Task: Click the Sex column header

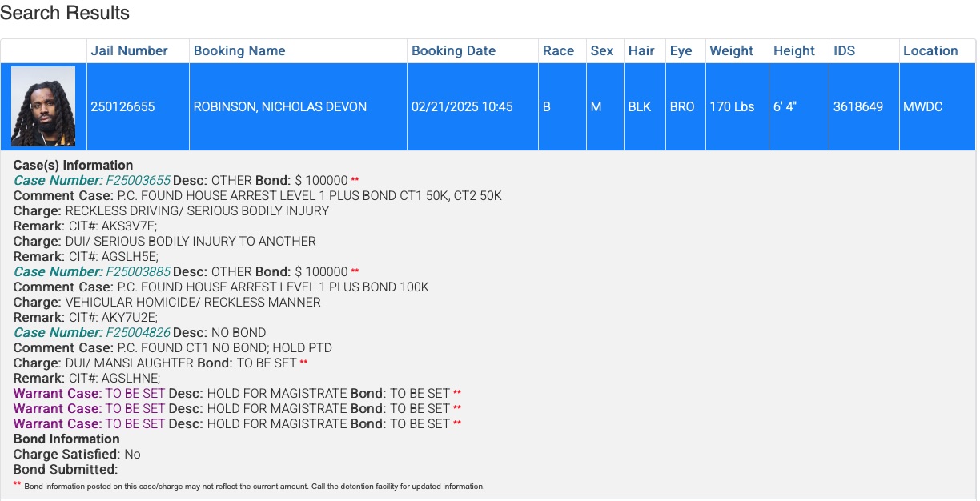Action: [602, 50]
